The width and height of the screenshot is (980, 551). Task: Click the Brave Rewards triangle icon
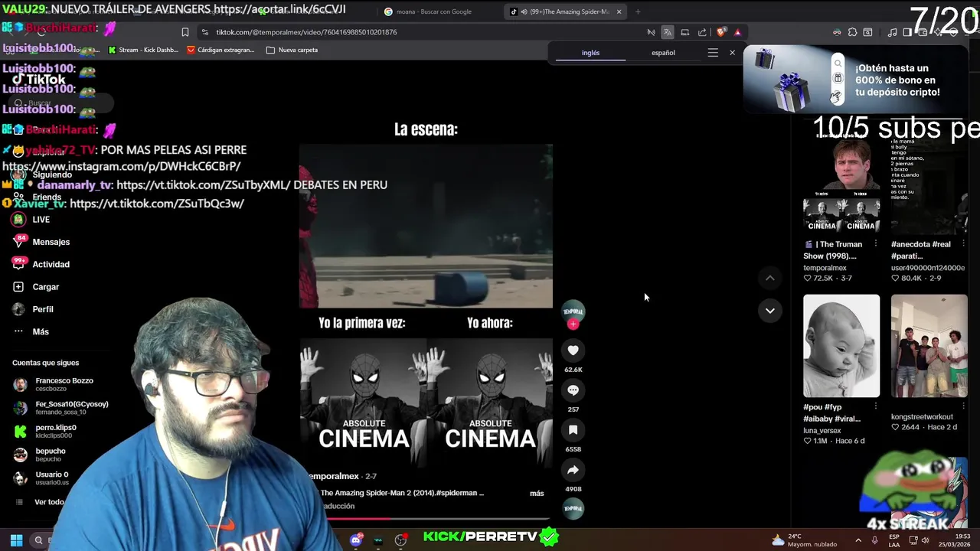tap(737, 32)
